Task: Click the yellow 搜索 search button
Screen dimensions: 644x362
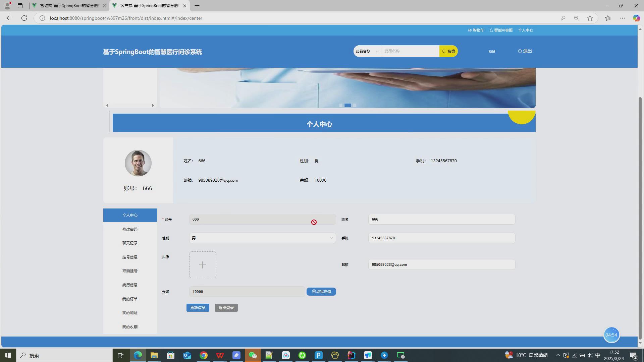Action: point(448,51)
